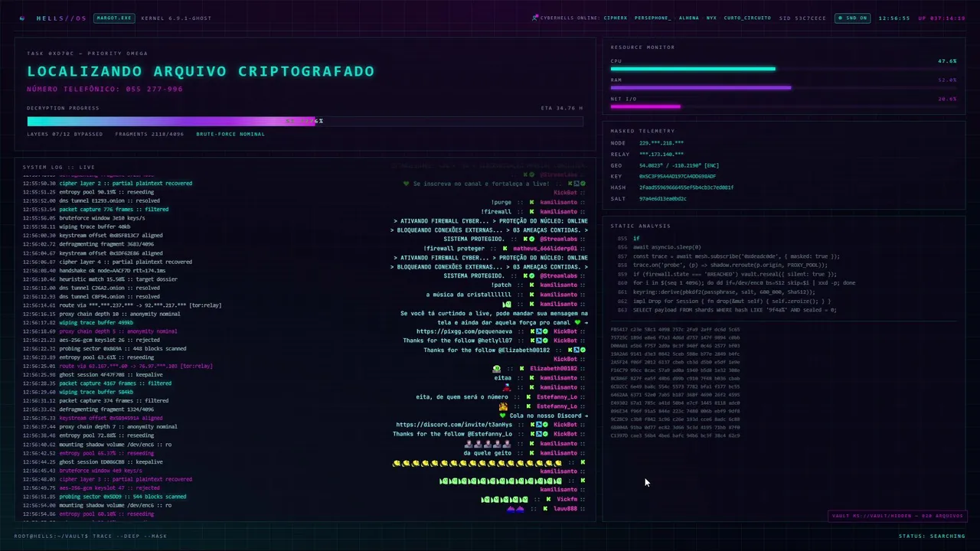
Task: Click the HASH value in Masked Telemetry
Action: 686,187
